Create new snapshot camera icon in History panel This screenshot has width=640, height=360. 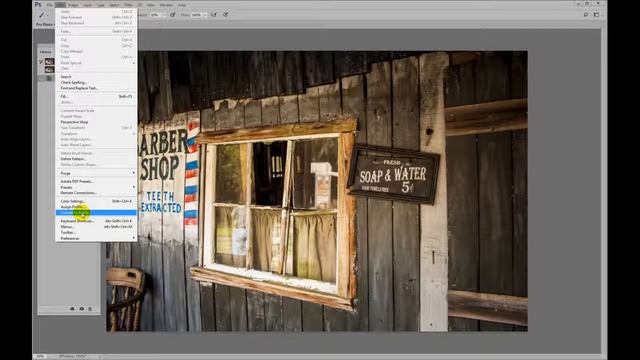(x=81, y=309)
